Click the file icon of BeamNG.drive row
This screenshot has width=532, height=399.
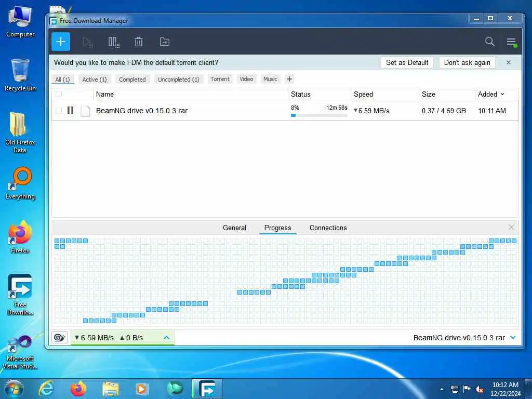pos(85,111)
